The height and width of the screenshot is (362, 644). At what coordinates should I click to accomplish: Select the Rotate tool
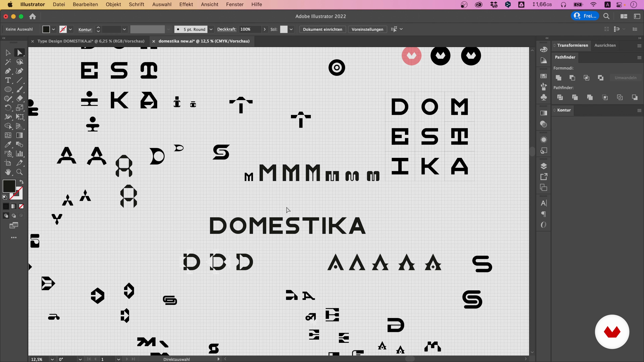coord(8,108)
